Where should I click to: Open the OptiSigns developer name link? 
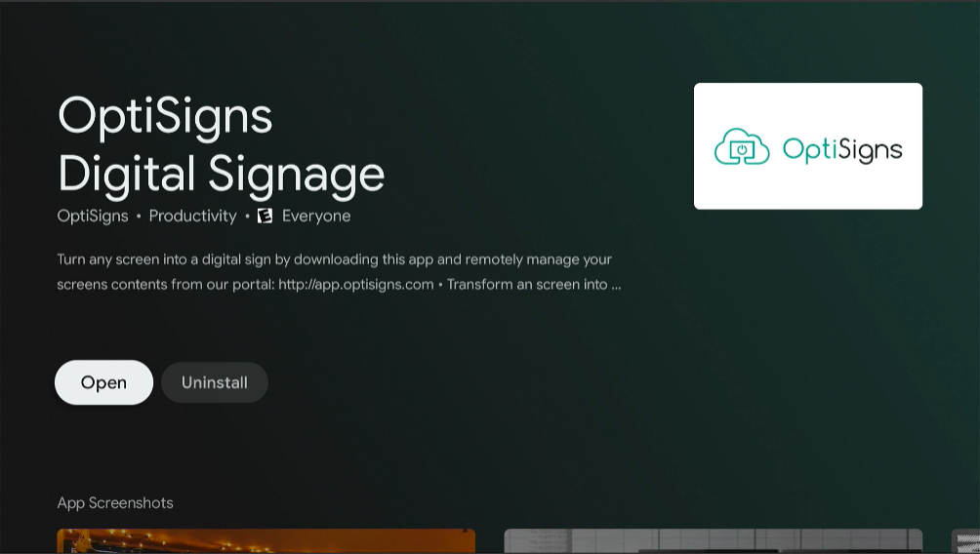(93, 216)
